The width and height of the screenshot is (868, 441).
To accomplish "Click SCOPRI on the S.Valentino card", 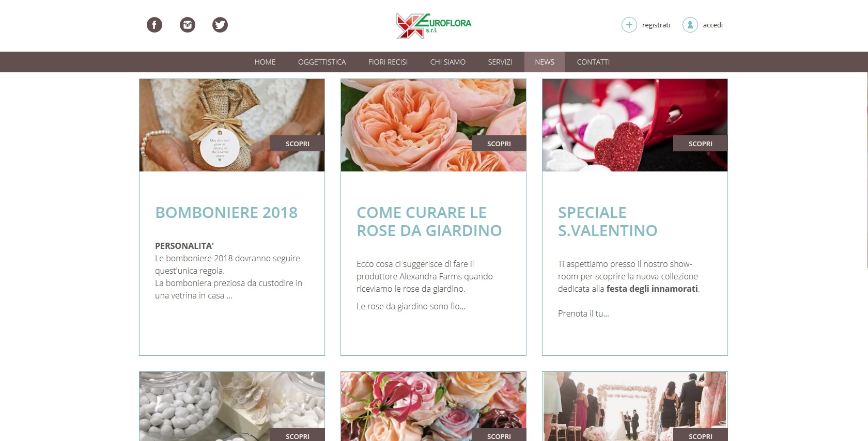I will click(701, 144).
